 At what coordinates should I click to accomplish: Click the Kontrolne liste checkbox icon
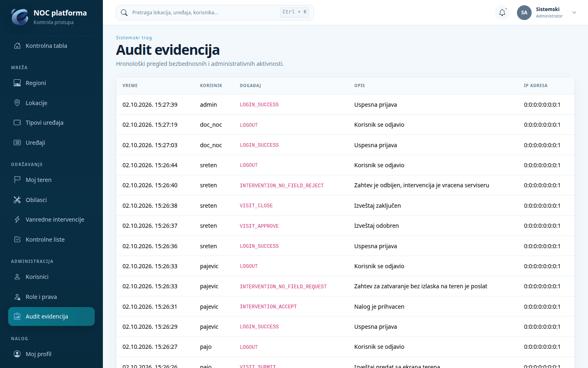[x=17, y=240]
